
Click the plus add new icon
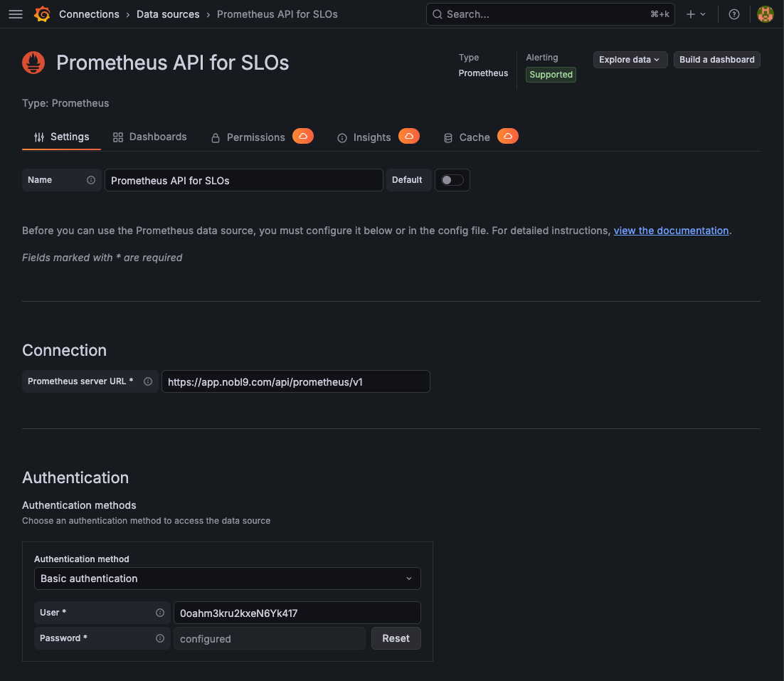(691, 14)
